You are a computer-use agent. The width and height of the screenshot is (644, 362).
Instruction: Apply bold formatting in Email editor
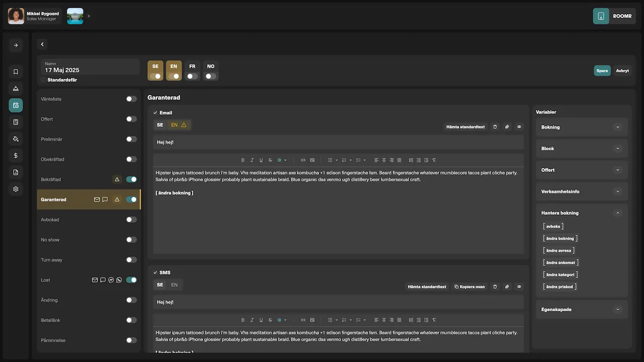(x=243, y=160)
